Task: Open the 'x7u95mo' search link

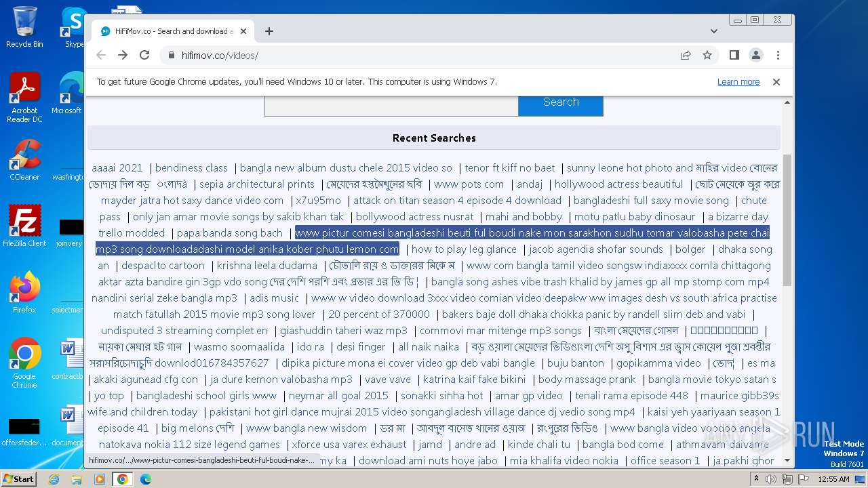Action: pyautogui.click(x=318, y=201)
